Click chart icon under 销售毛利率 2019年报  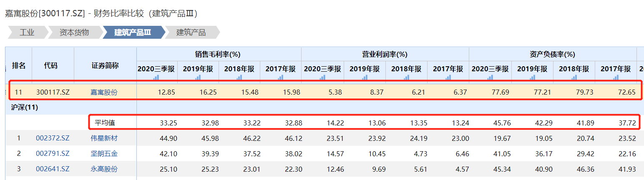pyautogui.click(x=198, y=77)
